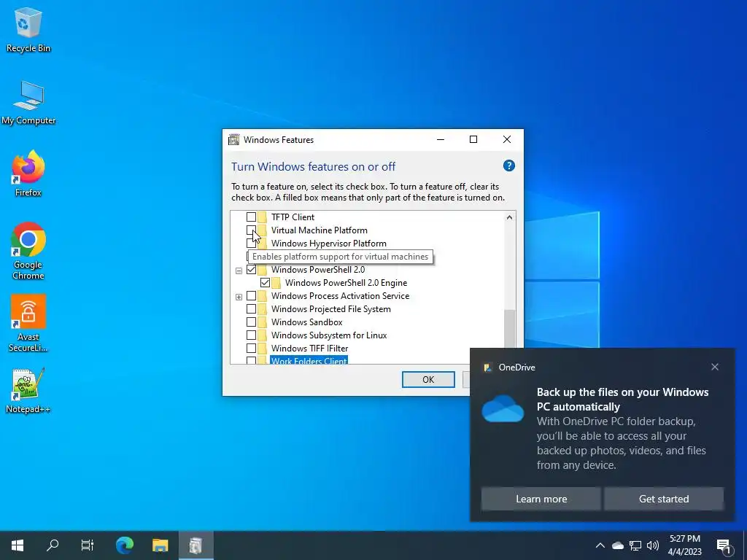
Task: Click the TFTP Client folder icon
Action: (x=263, y=217)
